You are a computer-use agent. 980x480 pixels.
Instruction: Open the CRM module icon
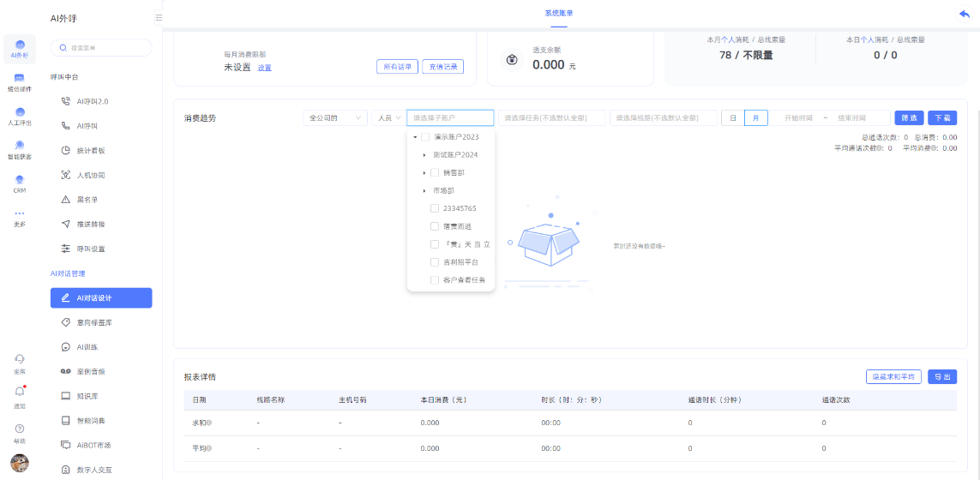(x=20, y=179)
